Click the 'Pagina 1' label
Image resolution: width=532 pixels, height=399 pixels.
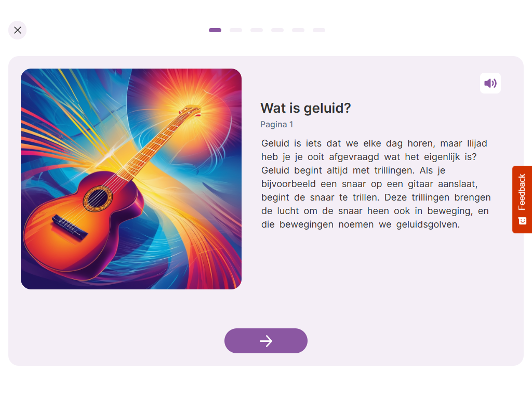(276, 125)
